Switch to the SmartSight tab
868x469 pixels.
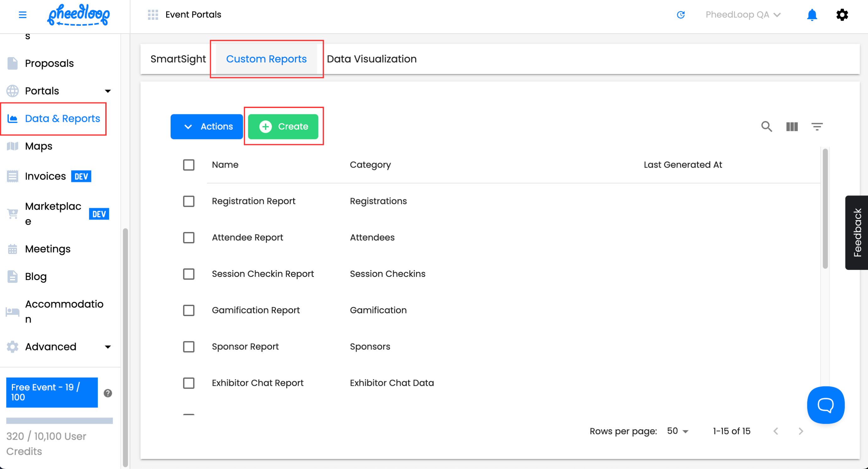tap(178, 59)
